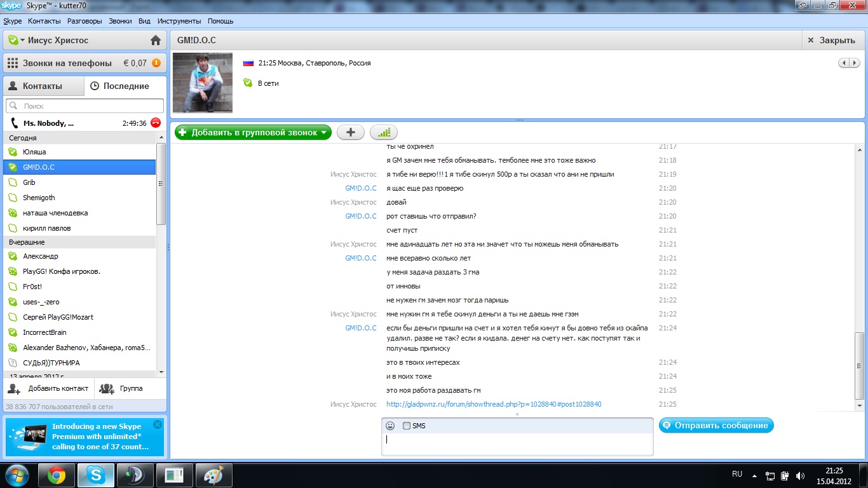Click status icon of наташа членодевка

tap(13, 213)
